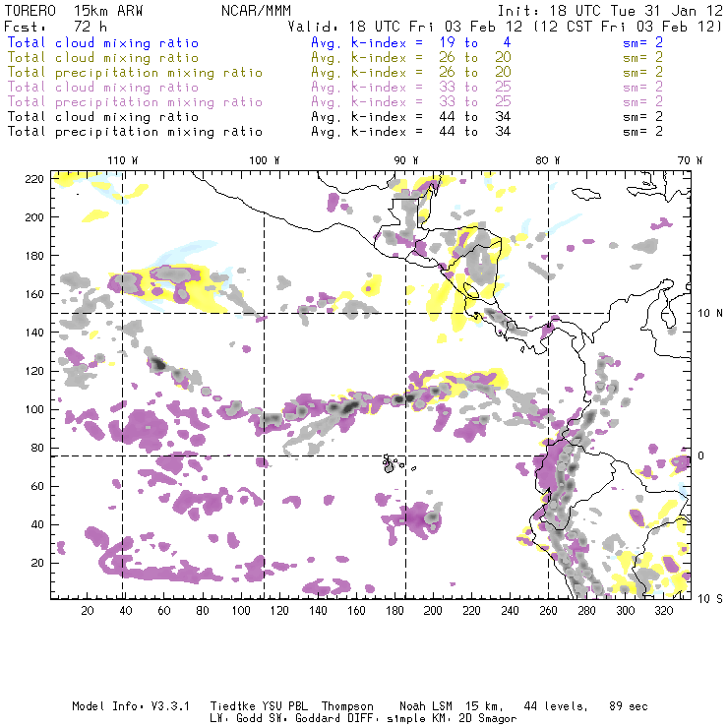Click "Init: 18 UTC Tue 31 Jan 12" text

(610, 11)
